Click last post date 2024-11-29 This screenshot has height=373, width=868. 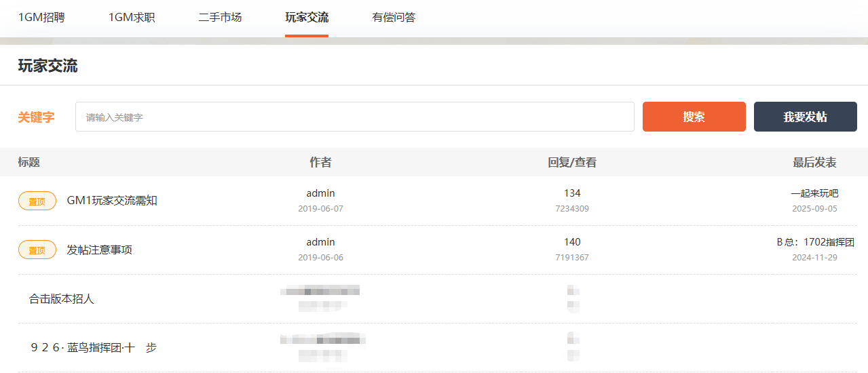(x=815, y=258)
